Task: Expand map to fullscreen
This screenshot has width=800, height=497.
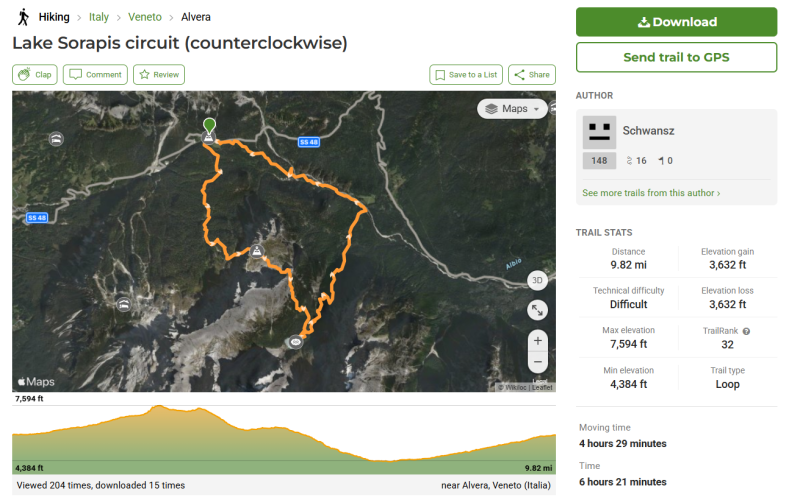Action: (x=537, y=310)
